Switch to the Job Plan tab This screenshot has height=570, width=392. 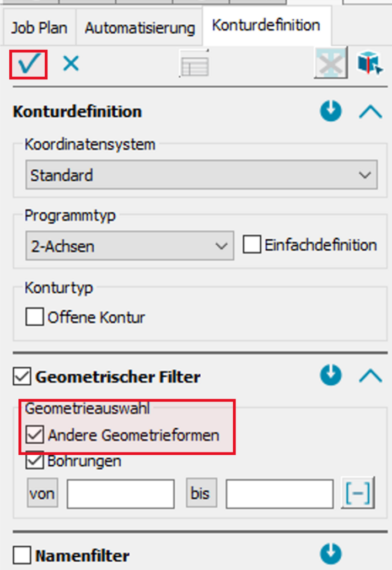coord(39,28)
